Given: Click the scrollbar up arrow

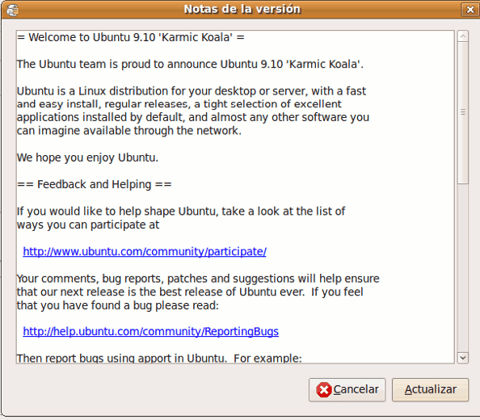Looking at the screenshot, I should pyautogui.click(x=463, y=36).
